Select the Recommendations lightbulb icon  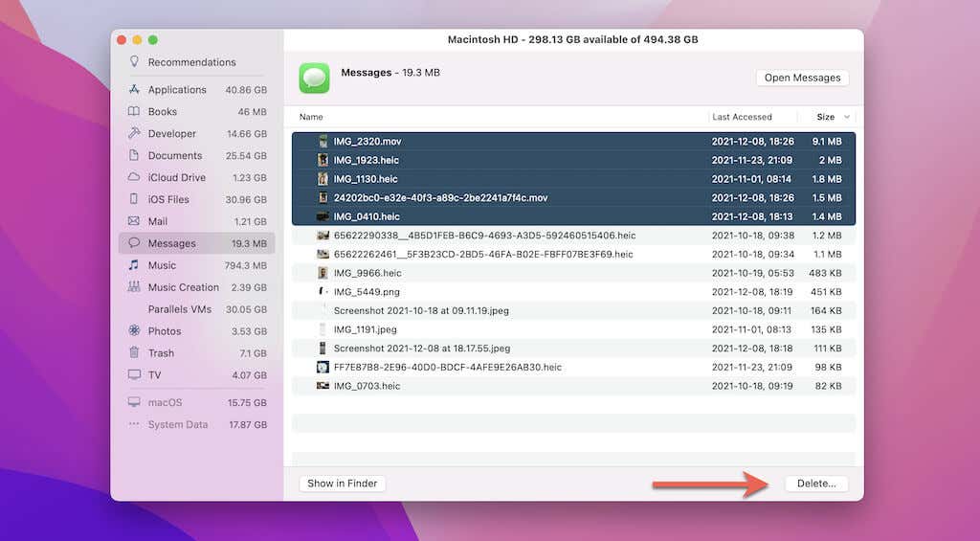coord(134,62)
